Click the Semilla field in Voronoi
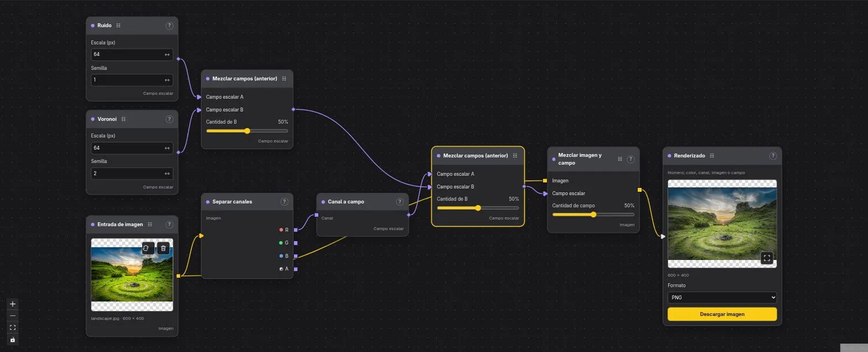 [132, 174]
